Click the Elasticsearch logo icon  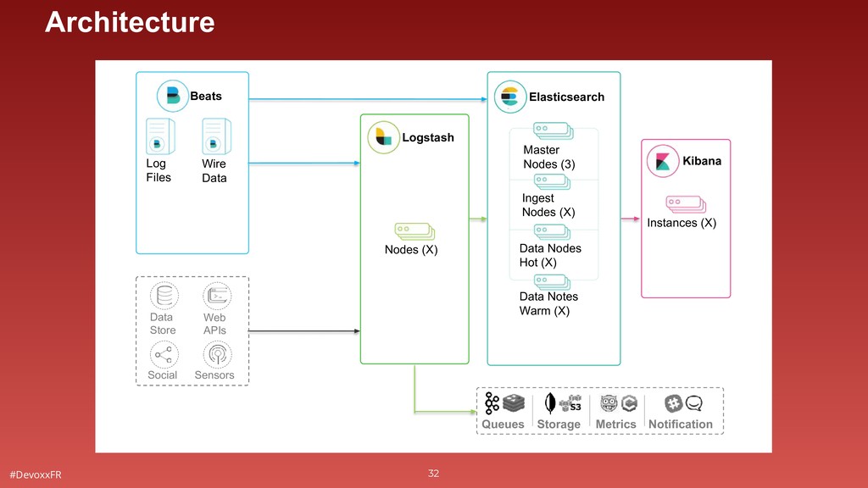coord(509,97)
